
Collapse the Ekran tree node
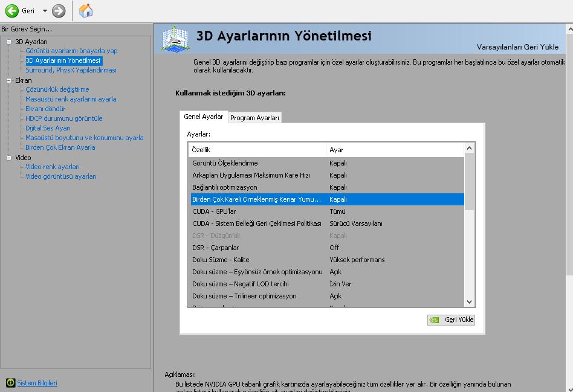click(9, 81)
